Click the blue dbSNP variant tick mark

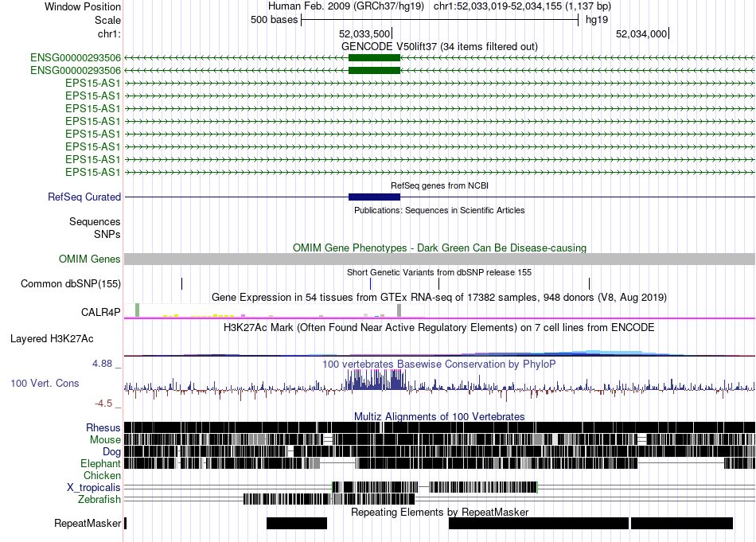click(x=370, y=283)
